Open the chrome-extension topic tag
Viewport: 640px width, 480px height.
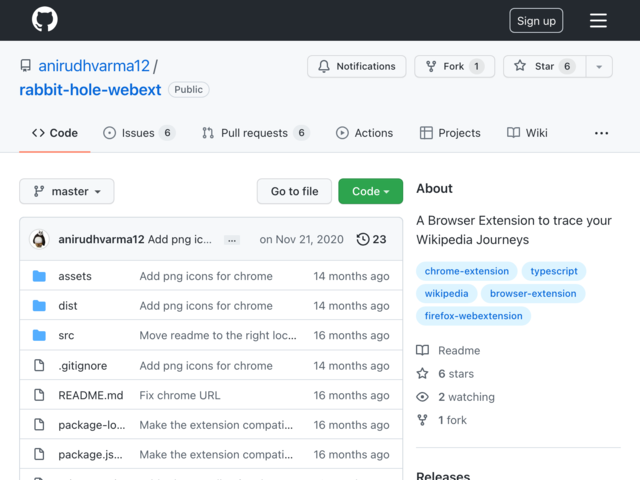pos(467,271)
